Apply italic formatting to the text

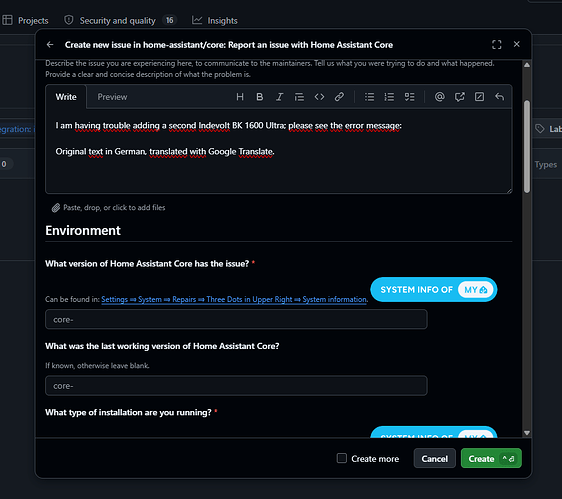pyautogui.click(x=280, y=97)
